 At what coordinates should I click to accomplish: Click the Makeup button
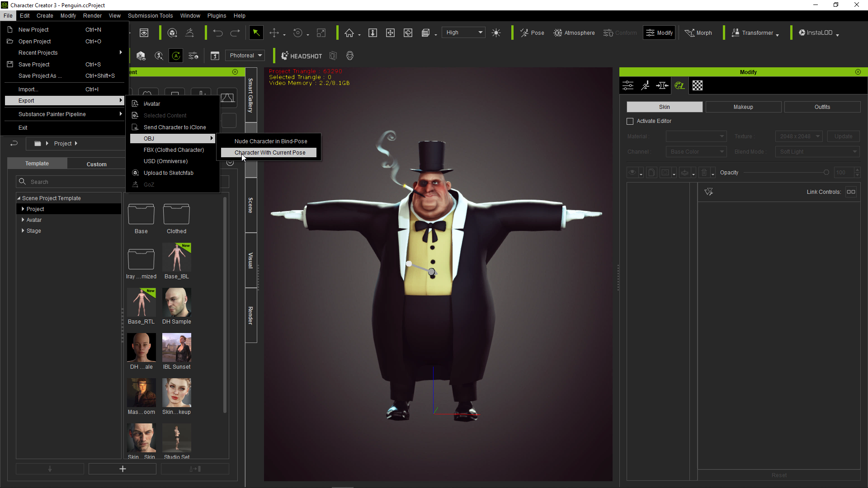click(743, 107)
